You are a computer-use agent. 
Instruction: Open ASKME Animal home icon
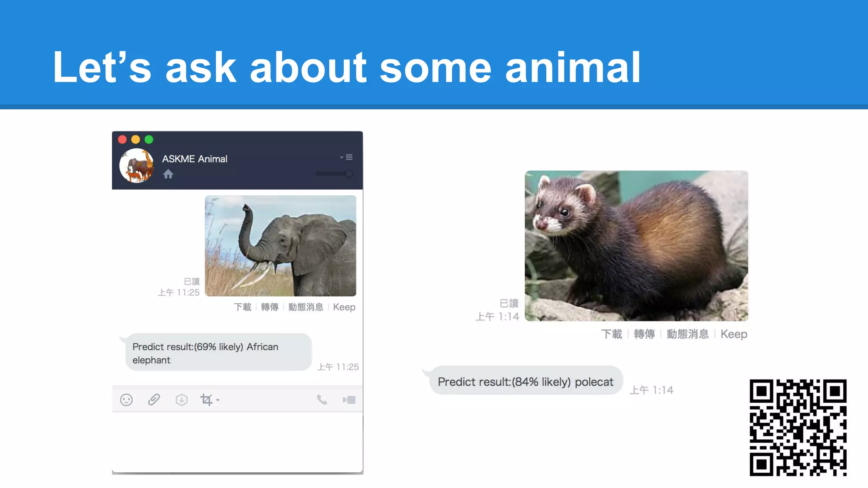point(168,174)
